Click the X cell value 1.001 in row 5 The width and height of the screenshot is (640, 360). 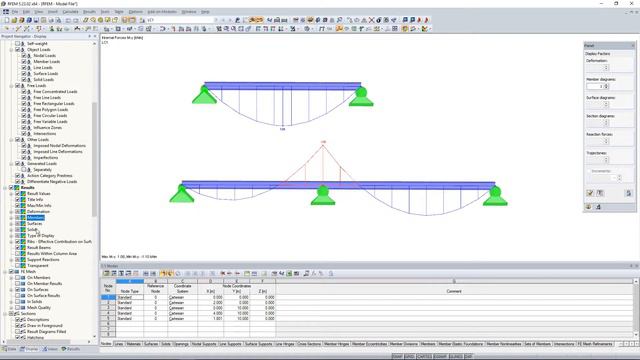[x=211, y=318]
